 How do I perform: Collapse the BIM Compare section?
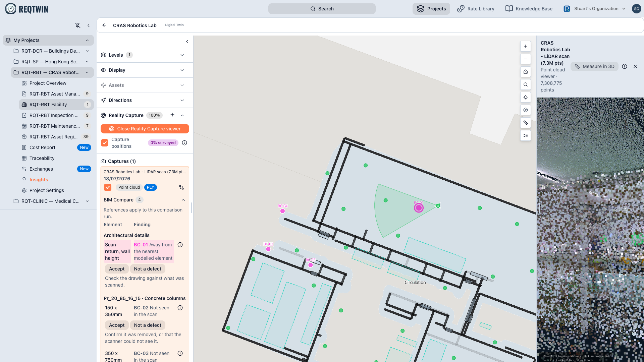tap(183, 200)
